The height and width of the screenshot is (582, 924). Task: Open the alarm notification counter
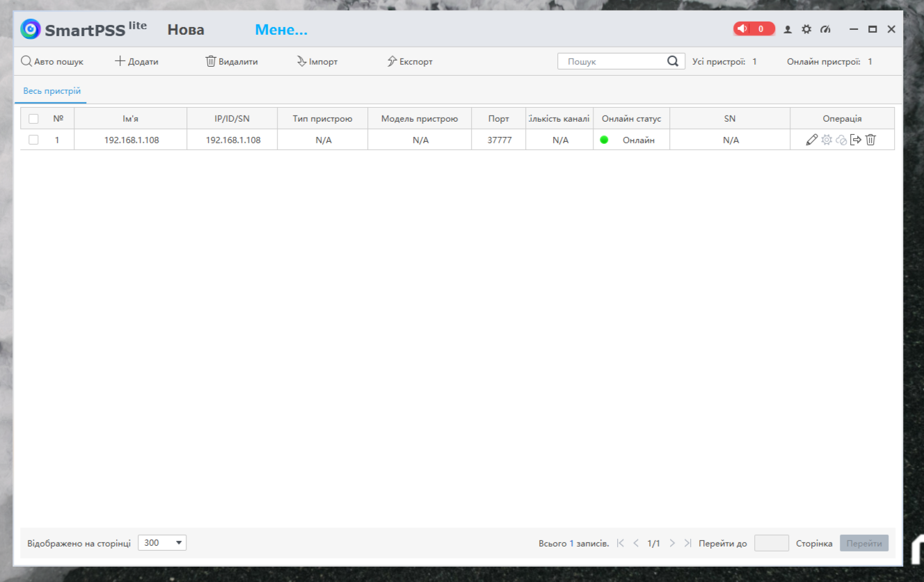[x=754, y=29]
